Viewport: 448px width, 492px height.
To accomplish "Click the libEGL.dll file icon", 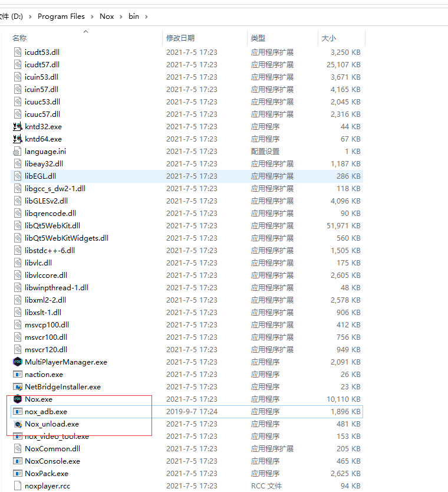I will 18,176.
